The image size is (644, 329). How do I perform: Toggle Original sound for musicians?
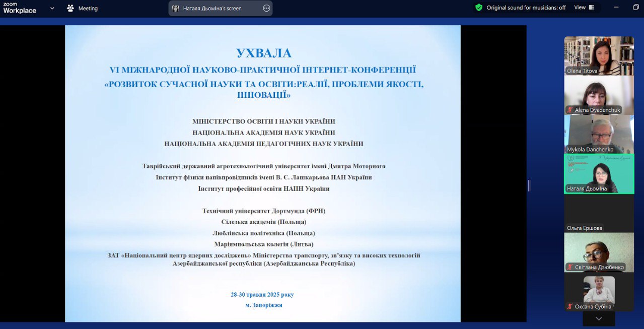tap(526, 8)
